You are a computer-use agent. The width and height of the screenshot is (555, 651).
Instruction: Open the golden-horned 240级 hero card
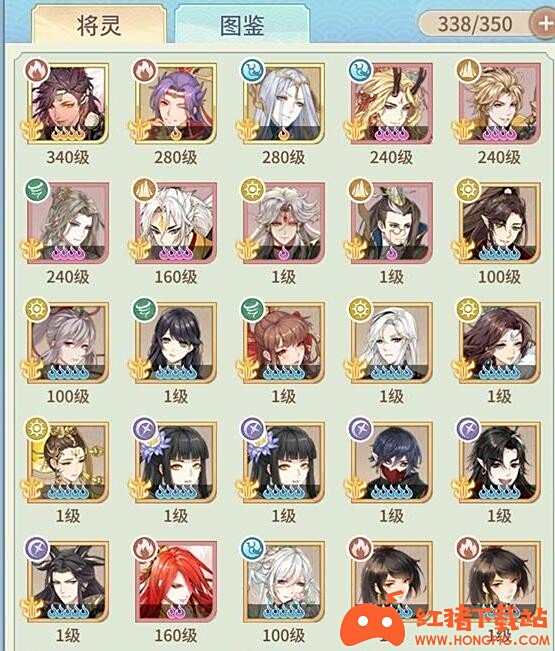(x=391, y=103)
